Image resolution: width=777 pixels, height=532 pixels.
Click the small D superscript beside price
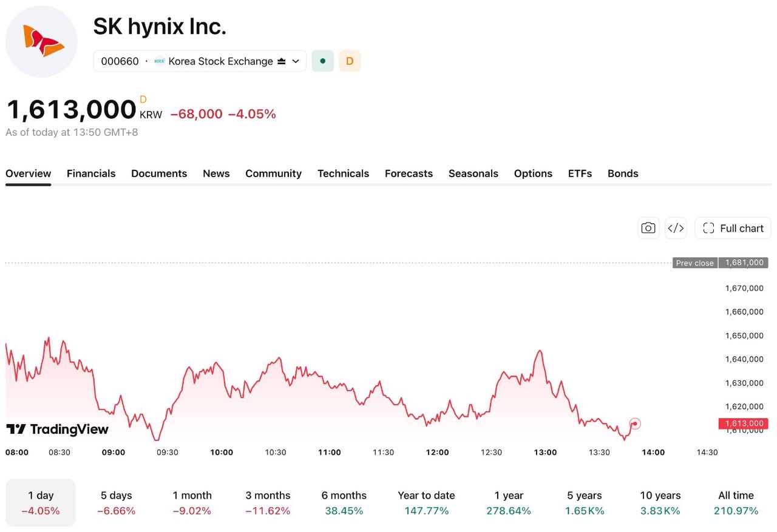(x=143, y=99)
